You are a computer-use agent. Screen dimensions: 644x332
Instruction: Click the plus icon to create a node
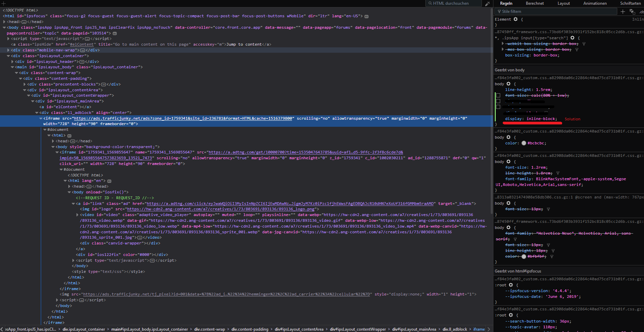tap(4, 3)
